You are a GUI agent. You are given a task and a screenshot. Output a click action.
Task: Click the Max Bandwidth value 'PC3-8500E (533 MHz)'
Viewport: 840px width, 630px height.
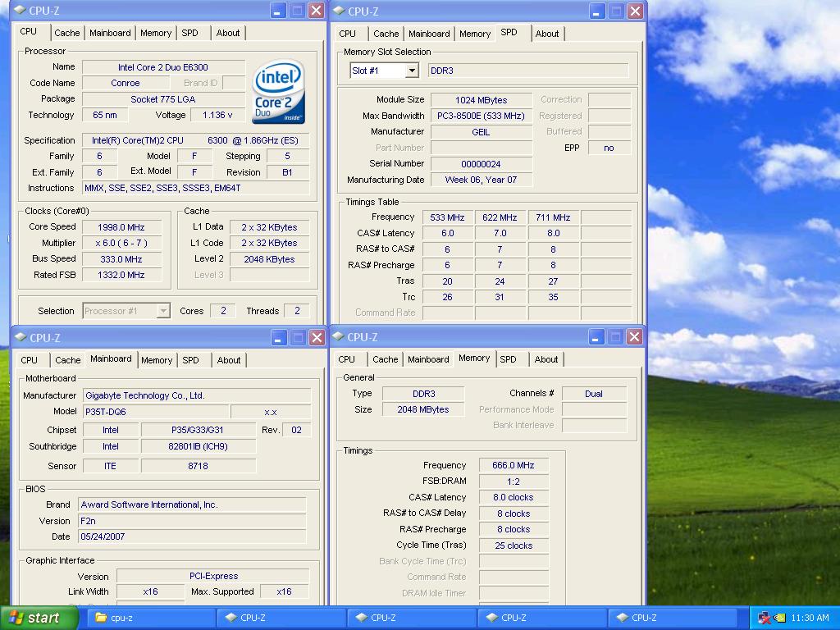click(481, 116)
